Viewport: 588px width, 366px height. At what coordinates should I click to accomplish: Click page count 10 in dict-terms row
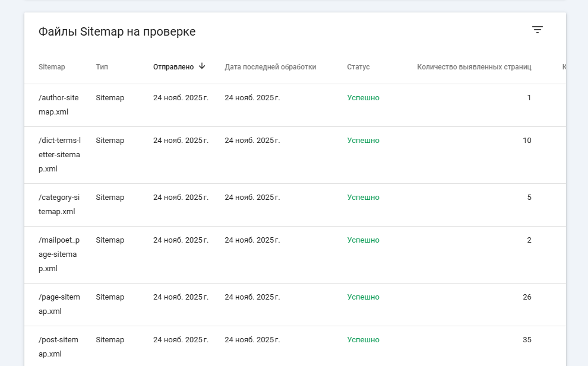tap(526, 141)
